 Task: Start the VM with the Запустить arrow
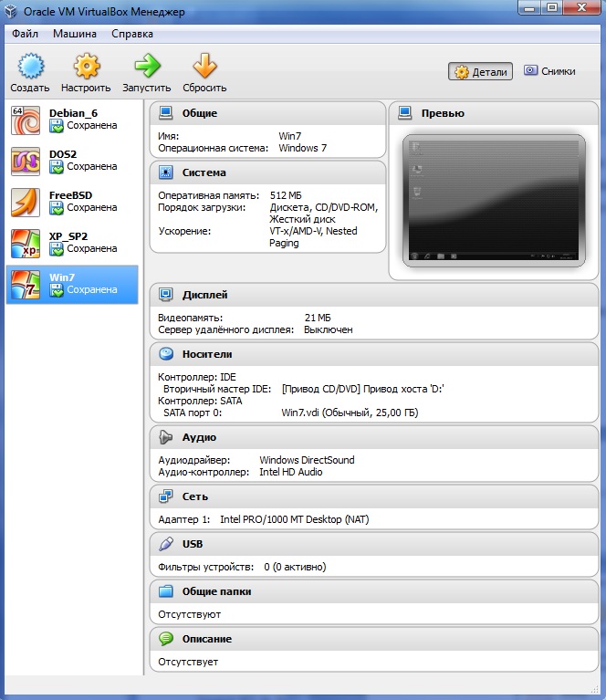coord(147,66)
